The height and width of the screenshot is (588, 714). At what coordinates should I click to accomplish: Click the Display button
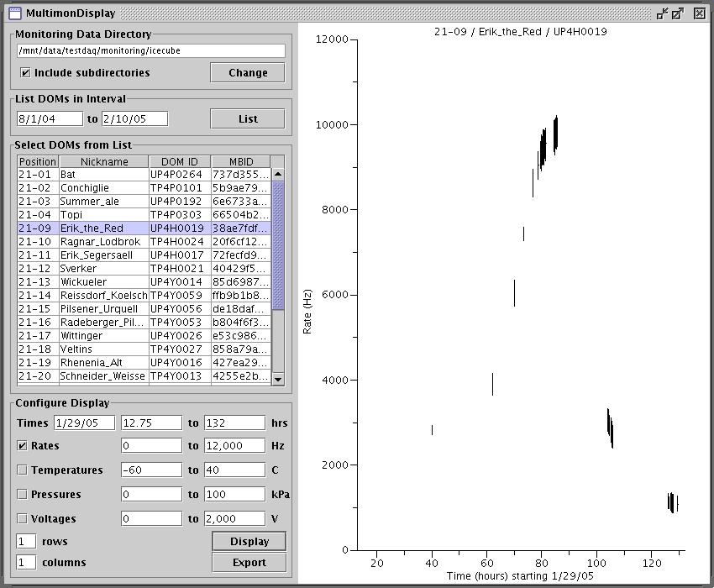[249, 541]
